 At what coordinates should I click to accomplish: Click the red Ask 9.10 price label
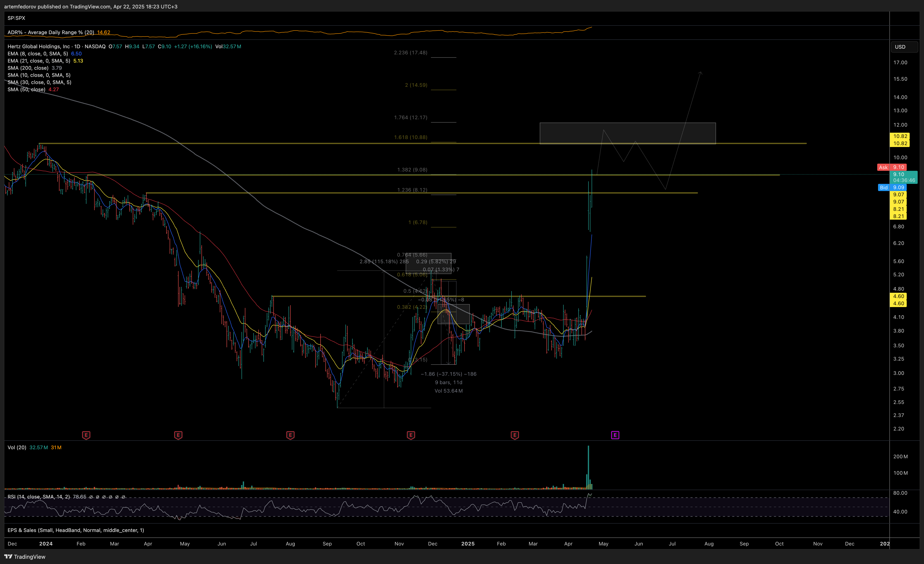pyautogui.click(x=892, y=167)
